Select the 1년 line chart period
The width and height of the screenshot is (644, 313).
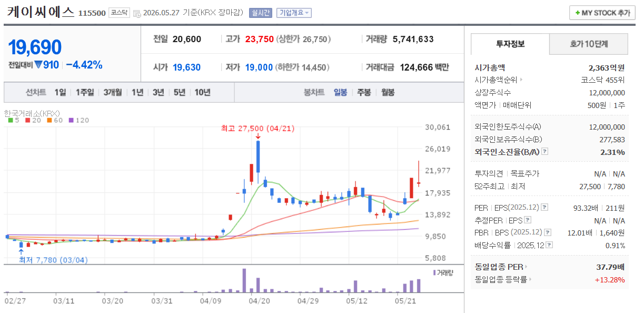click(x=137, y=92)
